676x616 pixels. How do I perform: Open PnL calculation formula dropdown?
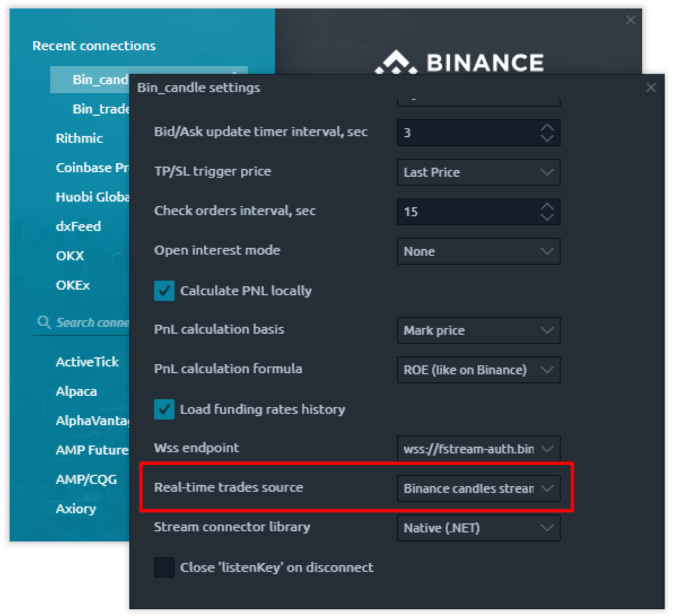click(x=478, y=370)
